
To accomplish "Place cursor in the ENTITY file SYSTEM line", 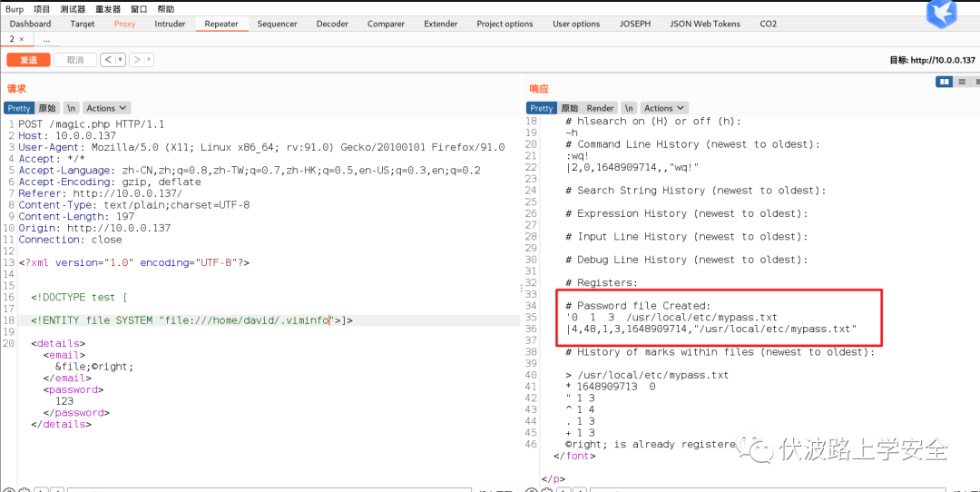I will click(191, 320).
